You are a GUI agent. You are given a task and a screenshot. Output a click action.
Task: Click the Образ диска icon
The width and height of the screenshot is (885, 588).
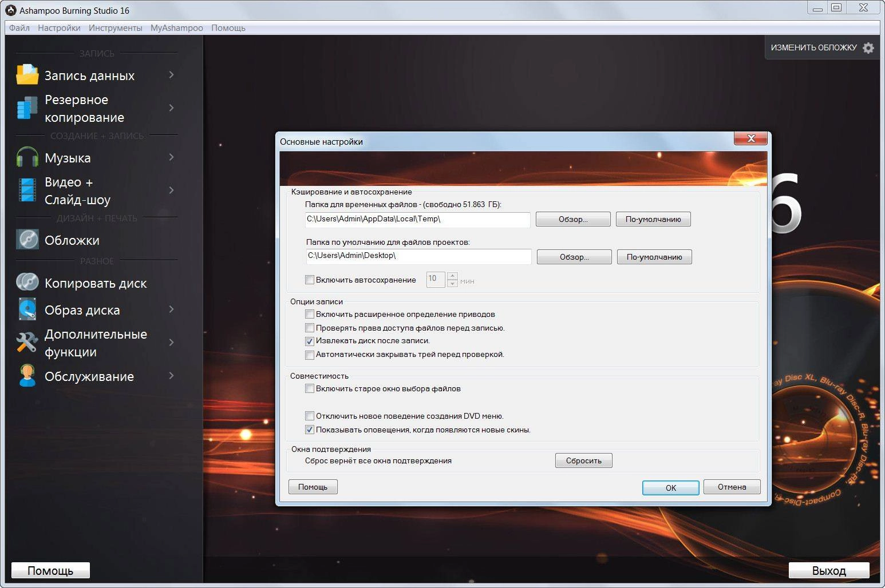click(x=27, y=309)
